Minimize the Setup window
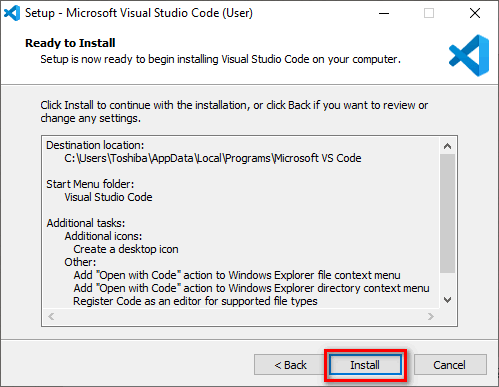 (384, 13)
